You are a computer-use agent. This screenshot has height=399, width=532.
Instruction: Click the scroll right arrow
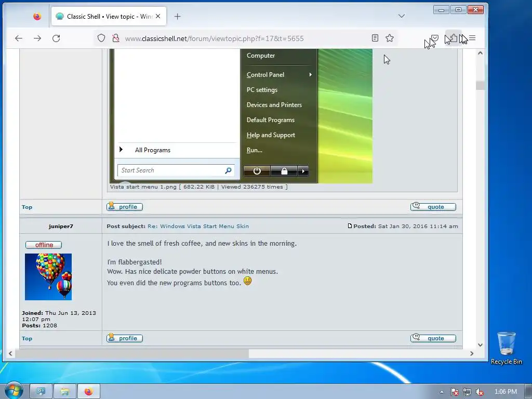[472, 353]
